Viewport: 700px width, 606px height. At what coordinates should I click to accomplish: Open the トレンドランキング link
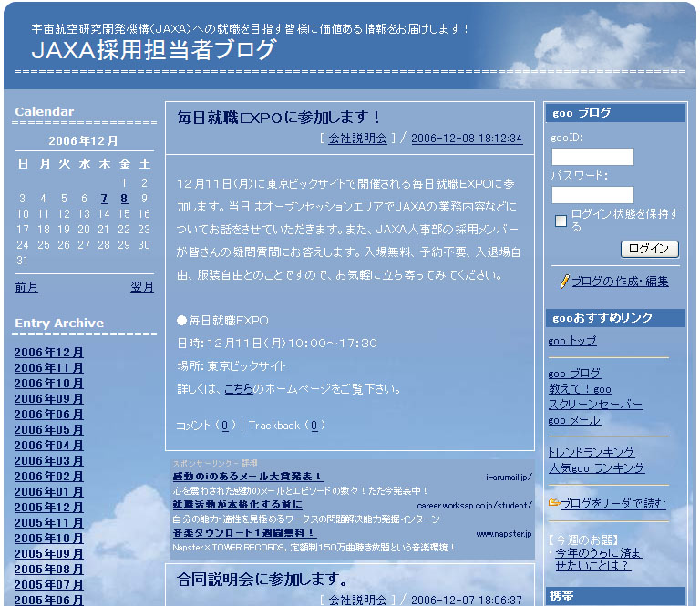click(x=591, y=453)
